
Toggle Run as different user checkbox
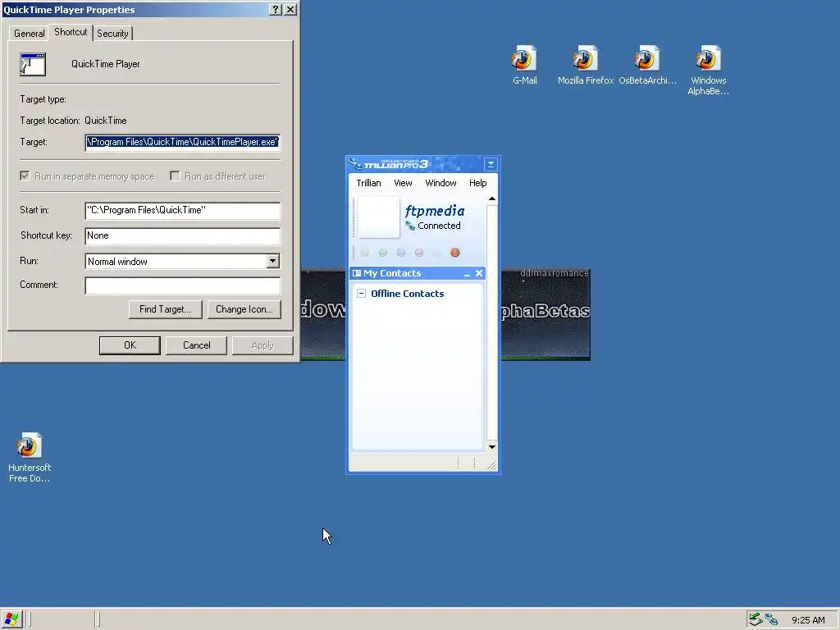click(175, 176)
